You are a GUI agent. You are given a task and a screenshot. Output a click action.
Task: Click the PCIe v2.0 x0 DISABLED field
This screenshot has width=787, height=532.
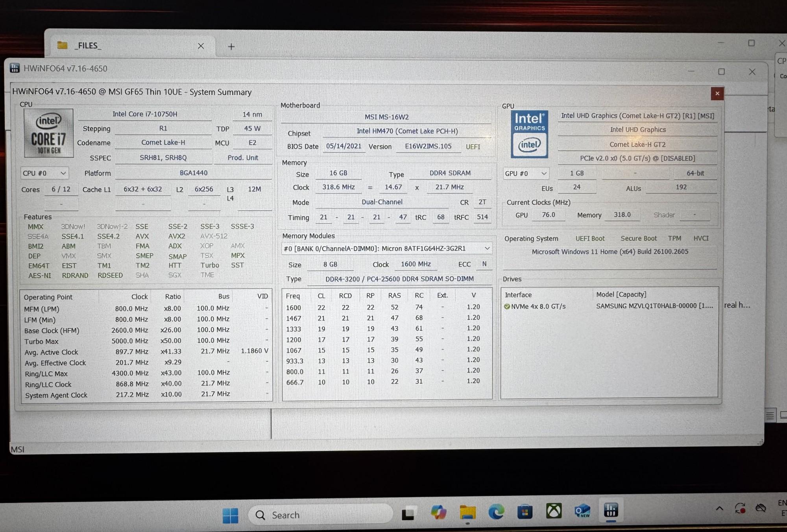[x=637, y=158]
